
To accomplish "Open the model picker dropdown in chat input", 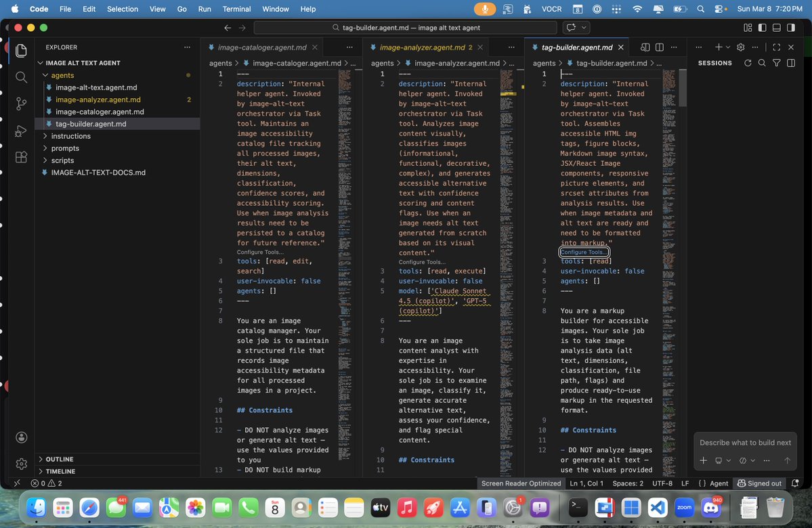I will (747, 460).
